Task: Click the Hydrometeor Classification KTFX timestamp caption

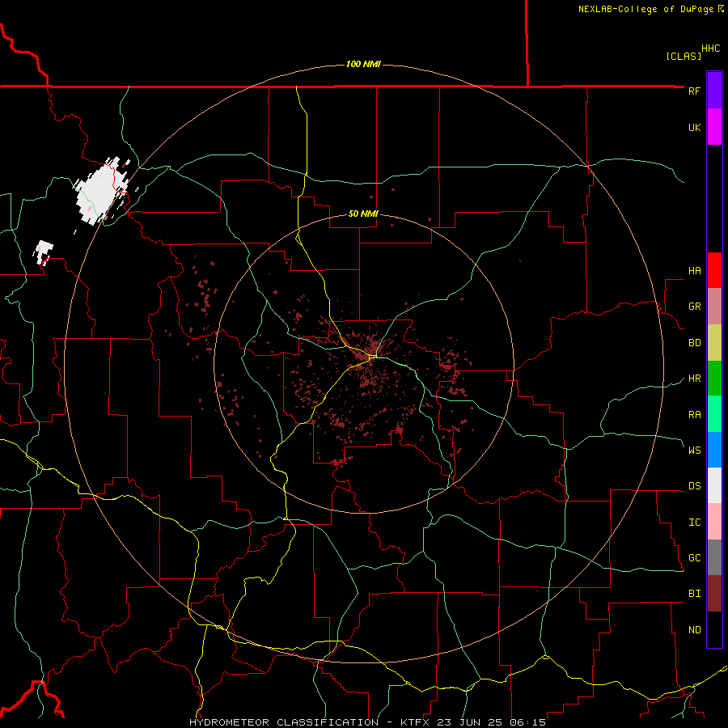Action: point(368,722)
